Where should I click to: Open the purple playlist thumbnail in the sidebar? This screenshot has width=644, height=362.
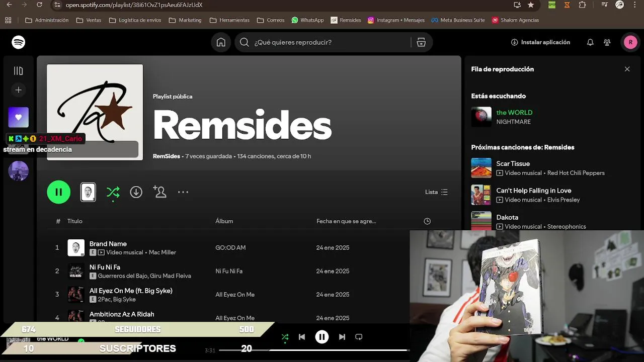(x=19, y=171)
